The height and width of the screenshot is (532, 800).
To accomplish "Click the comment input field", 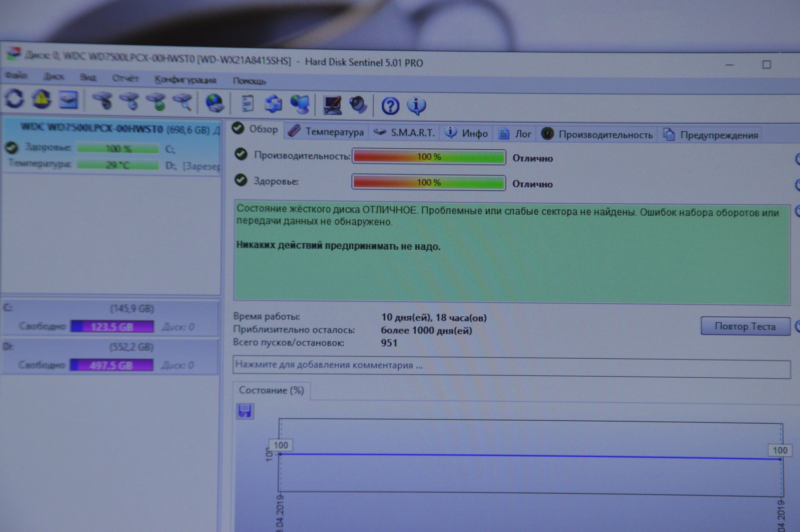I will [511, 366].
